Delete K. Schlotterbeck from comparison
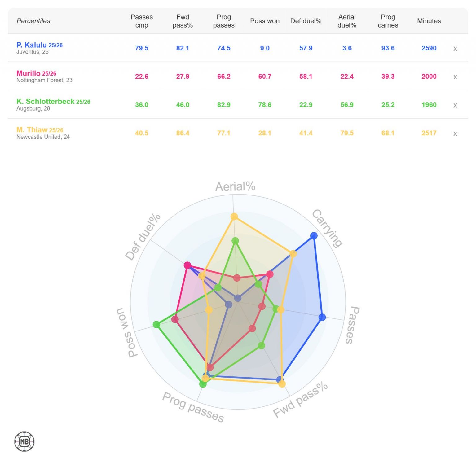Viewport: 476px width, 473px height. [x=455, y=105]
